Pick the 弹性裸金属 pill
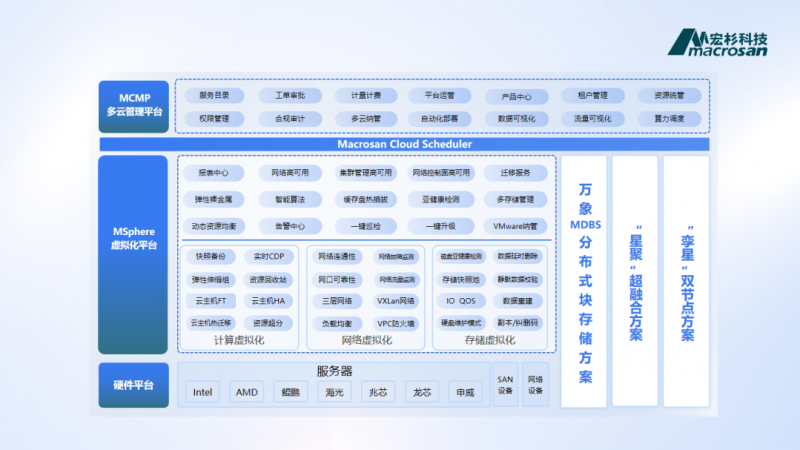The height and width of the screenshot is (450, 800). pos(214,199)
